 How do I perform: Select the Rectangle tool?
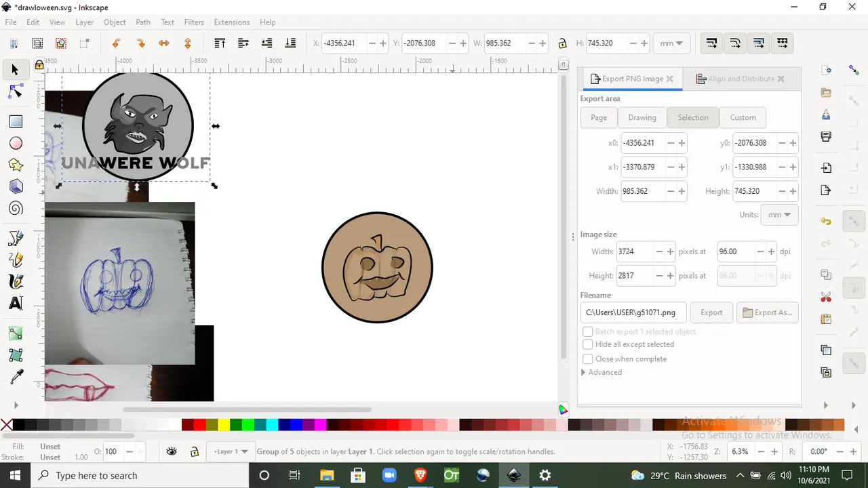coord(15,121)
